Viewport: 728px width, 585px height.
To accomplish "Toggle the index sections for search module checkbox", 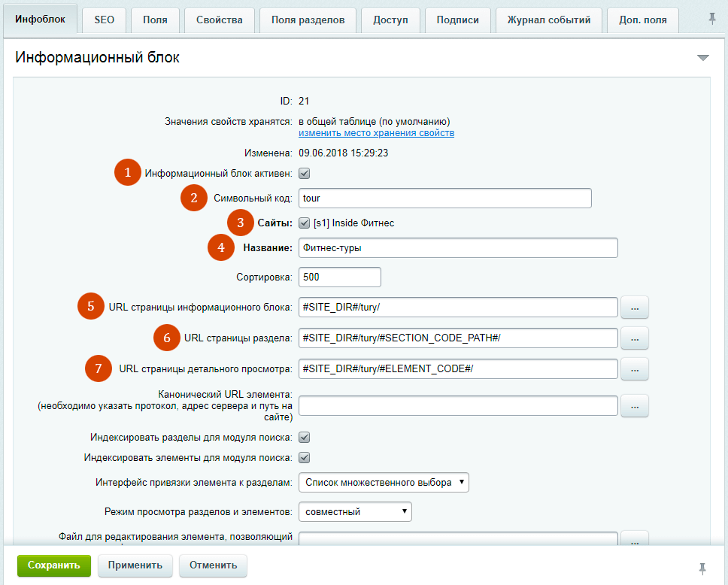I will point(305,438).
